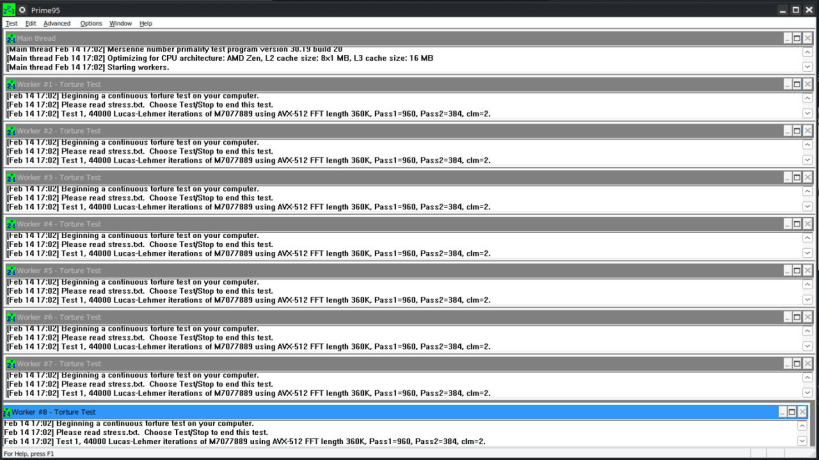Image resolution: width=819 pixels, height=460 pixels.
Task: Open the Test menu
Action: [x=11, y=23]
